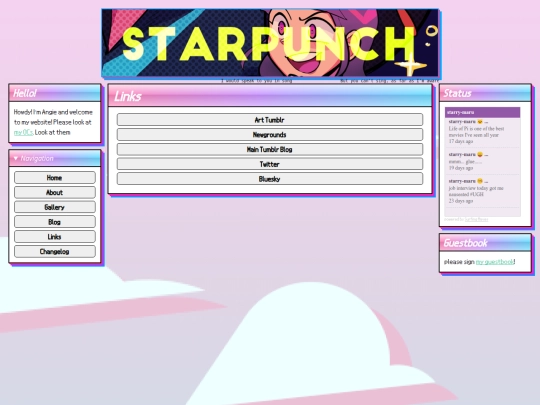Screen dimensions: 540x405
Task: Click the purple starry-maru widget header
Action: tap(482, 112)
